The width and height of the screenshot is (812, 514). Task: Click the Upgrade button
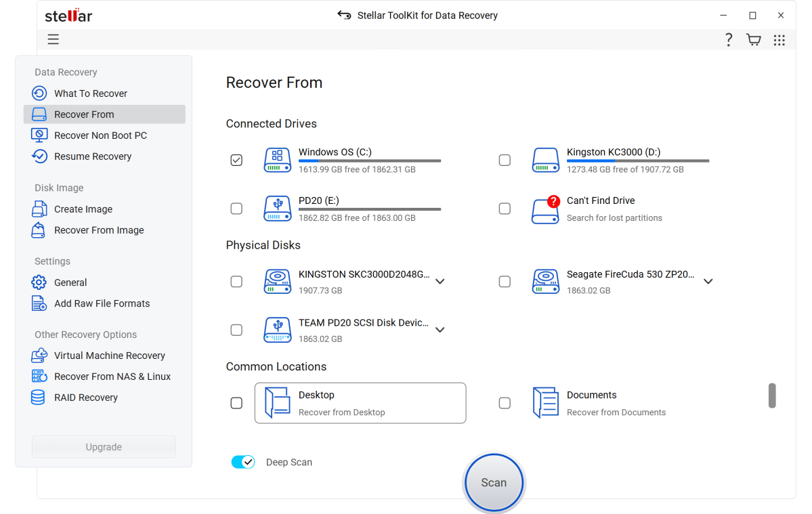(104, 447)
